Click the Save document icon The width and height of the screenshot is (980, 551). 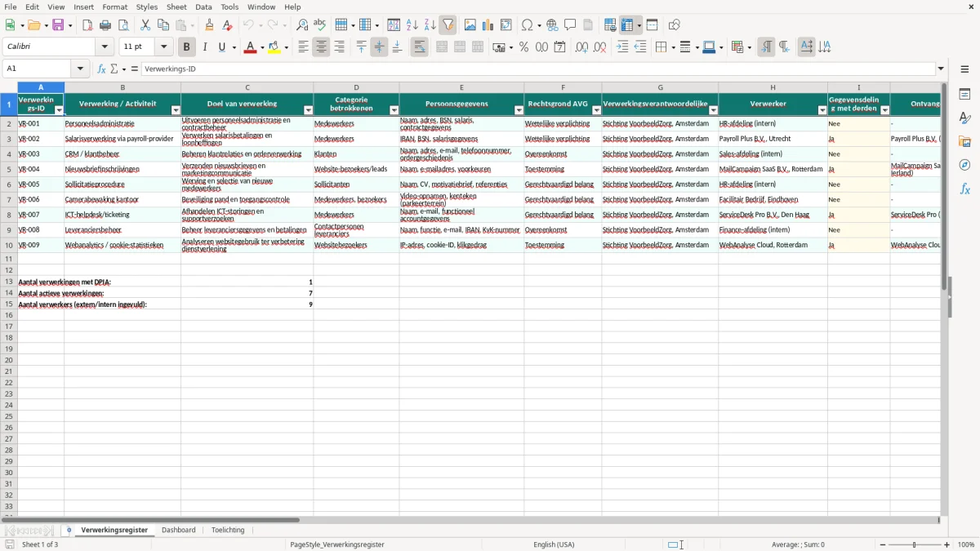tap(58, 25)
